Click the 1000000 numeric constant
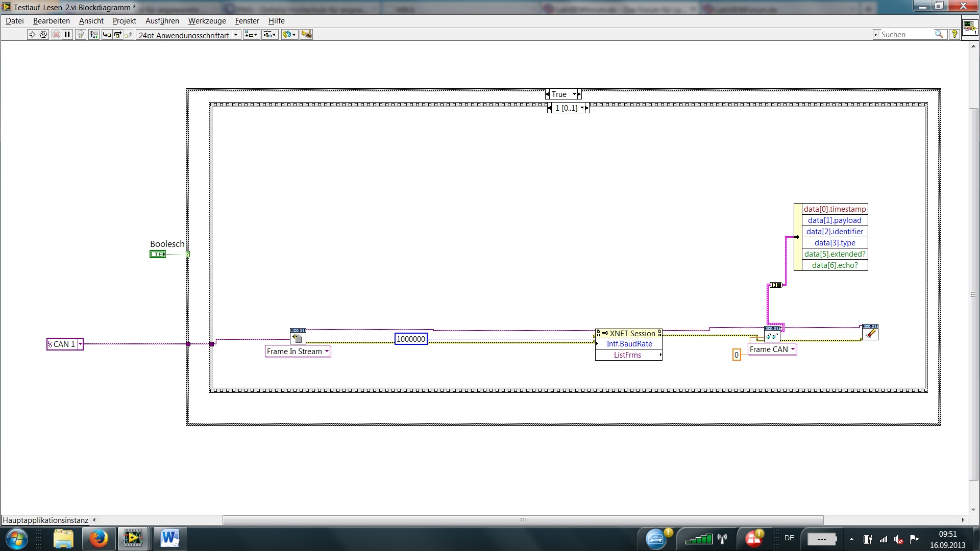Image resolution: width=980 pixels, height=551 pixels. (411, 339)
